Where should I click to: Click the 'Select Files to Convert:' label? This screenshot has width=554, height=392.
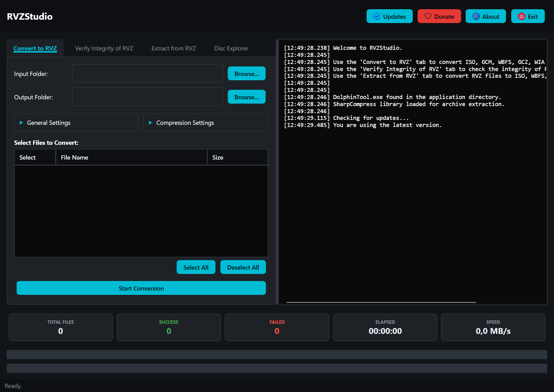[x=46, y=143]
